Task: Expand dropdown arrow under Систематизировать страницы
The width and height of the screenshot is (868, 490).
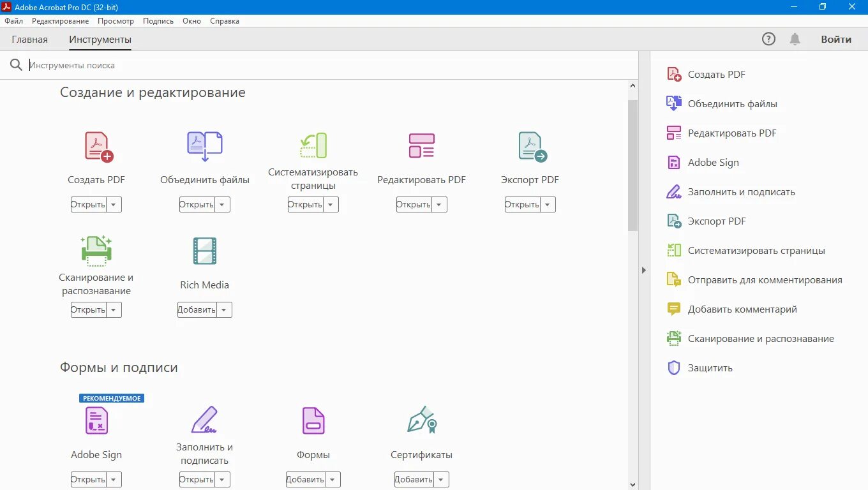Action: (x=331, y=205)
